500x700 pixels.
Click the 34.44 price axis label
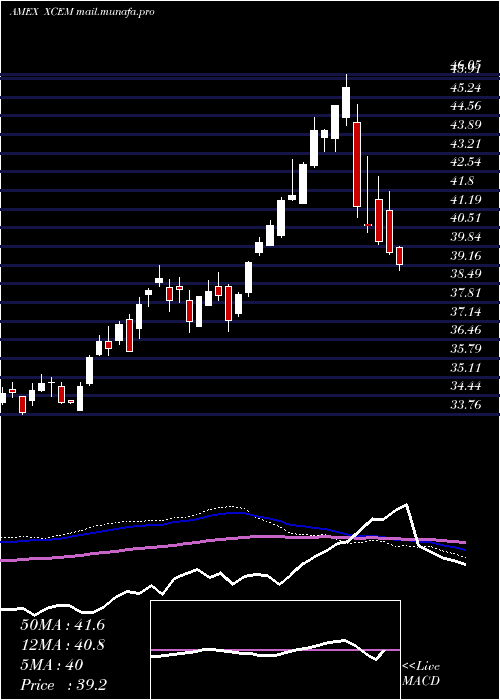466,386
